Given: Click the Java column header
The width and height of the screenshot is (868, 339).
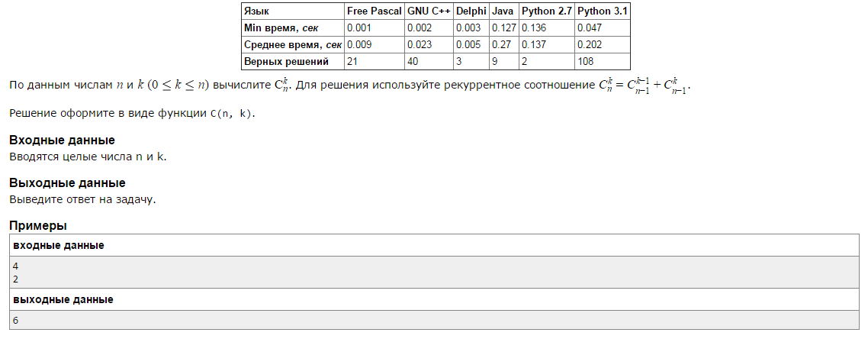Looking at the screenshot, I should [x=503, y=11].
